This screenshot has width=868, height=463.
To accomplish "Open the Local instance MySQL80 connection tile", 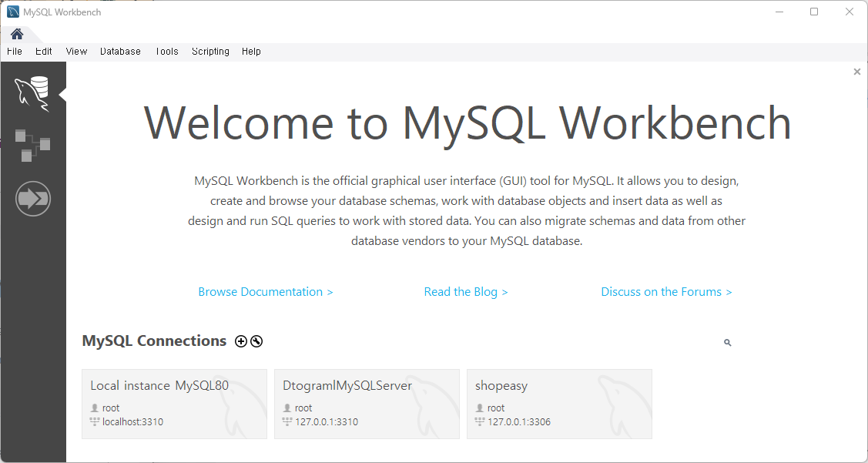I will pos(174,404).
